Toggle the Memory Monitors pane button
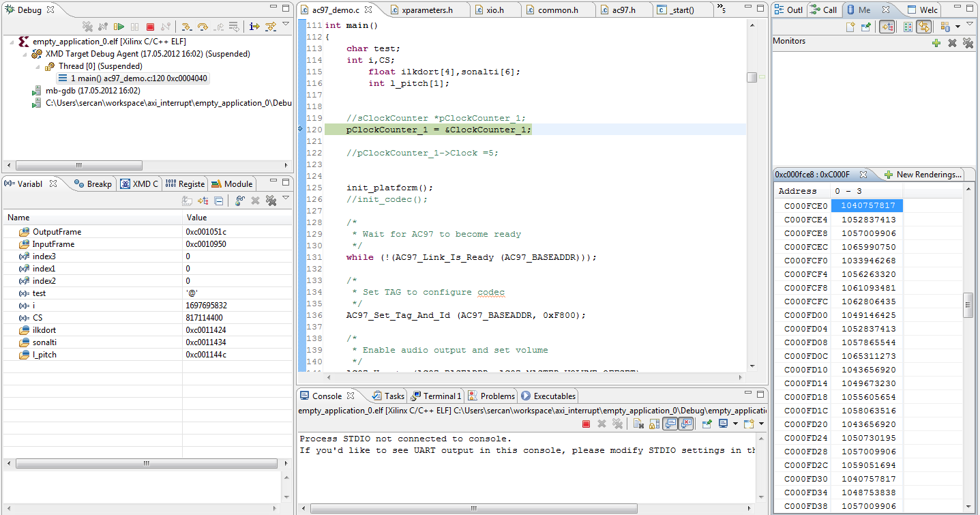The height and width of the screenshot is (515, 980). (x=887, y=27)
